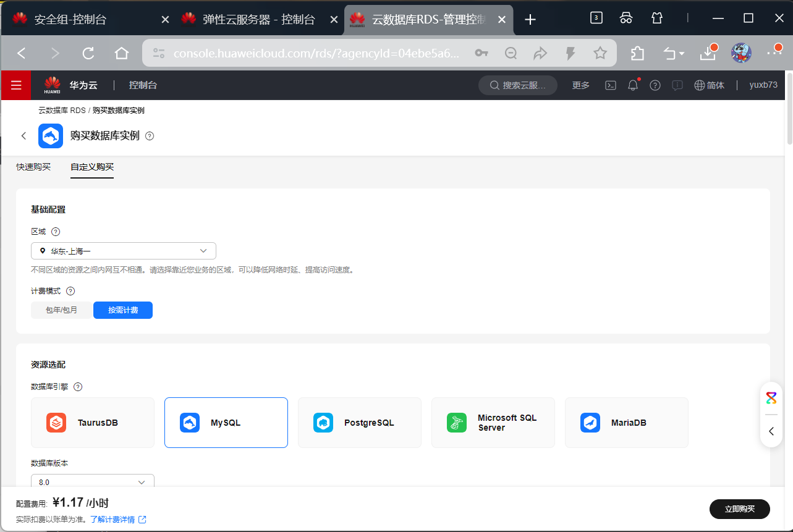Click the 立即购买 button

click(740, 509)
